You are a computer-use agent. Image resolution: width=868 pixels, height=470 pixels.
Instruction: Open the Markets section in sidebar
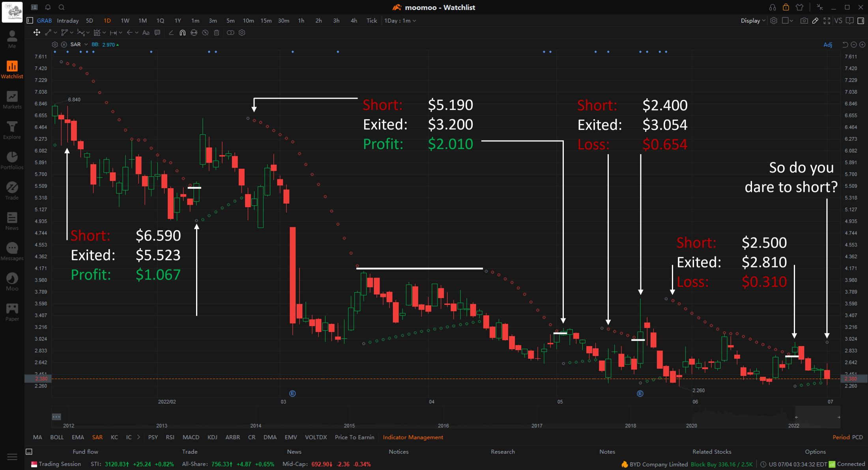point(12,100)
